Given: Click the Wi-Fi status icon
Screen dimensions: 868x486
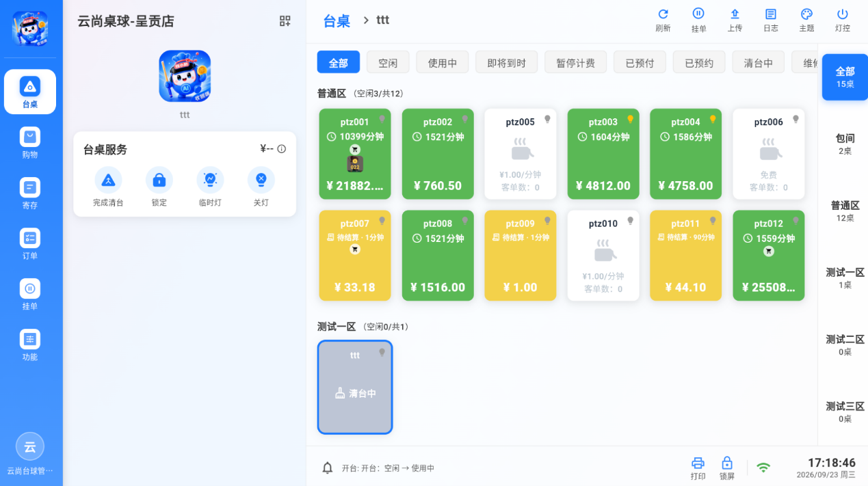Looking at the screenshot, I should [x=763, y=468].
